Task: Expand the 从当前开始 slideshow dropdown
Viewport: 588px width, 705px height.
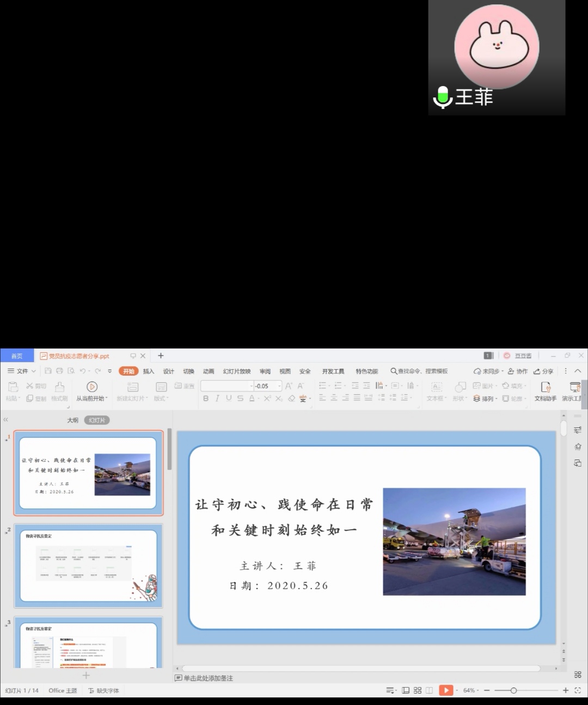Action: pos(106,399)
